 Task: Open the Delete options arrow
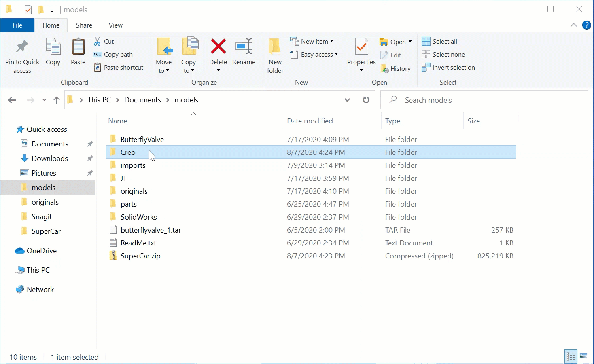coord(218,70)
